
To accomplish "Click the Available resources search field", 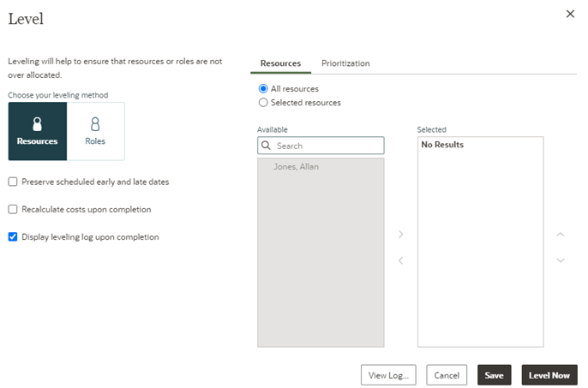I will click(x=327, y=146).
